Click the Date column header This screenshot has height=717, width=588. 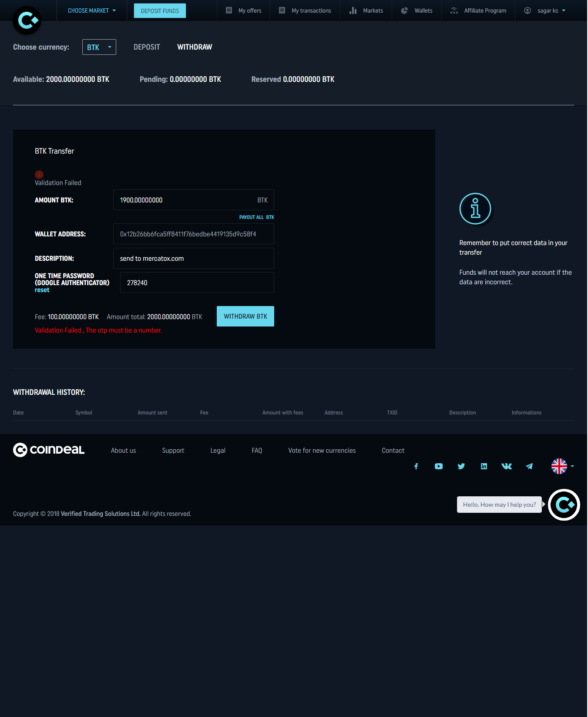18,413
